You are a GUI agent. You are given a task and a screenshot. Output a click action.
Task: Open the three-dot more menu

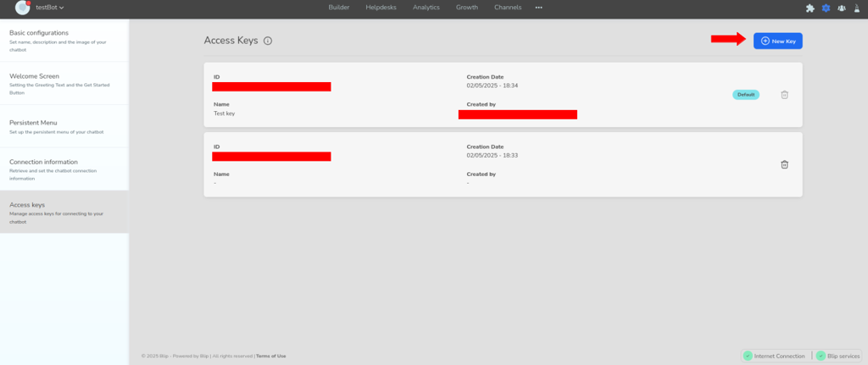pos(538,8)
